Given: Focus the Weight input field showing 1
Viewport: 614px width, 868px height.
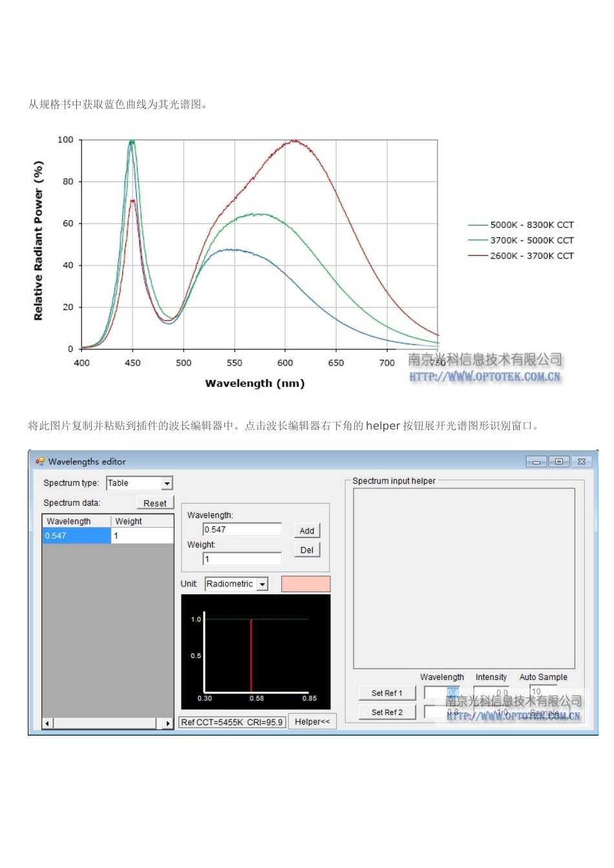Looking at the screenshot, I should tap(242, 559).
